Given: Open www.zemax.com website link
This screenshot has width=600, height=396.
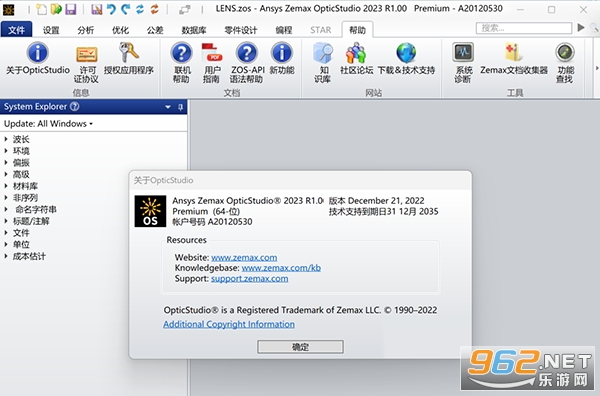Looking at the screenshot, I should [x=244, y=257].
